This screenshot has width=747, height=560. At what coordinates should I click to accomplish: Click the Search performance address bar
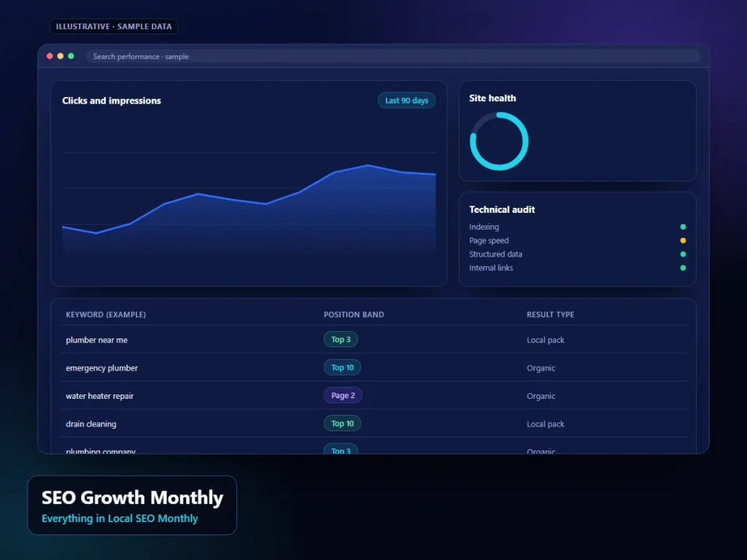393,56
